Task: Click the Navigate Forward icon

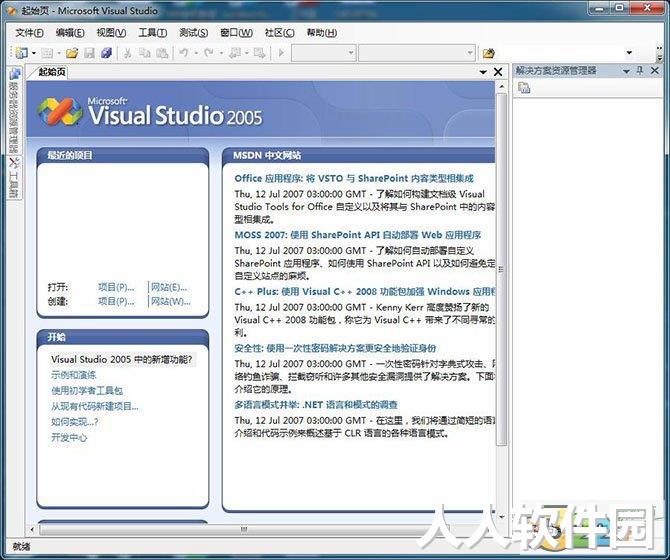Action: click(x=259, y=53)
